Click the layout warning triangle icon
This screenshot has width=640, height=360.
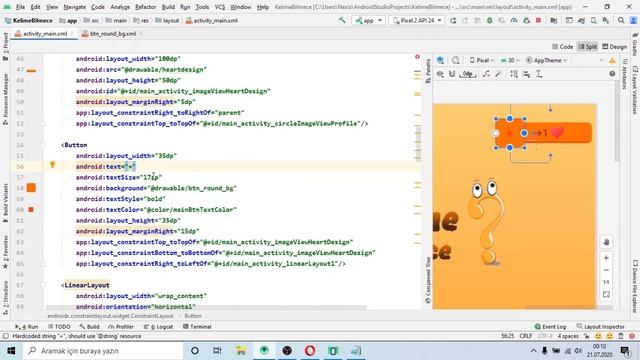612,60
